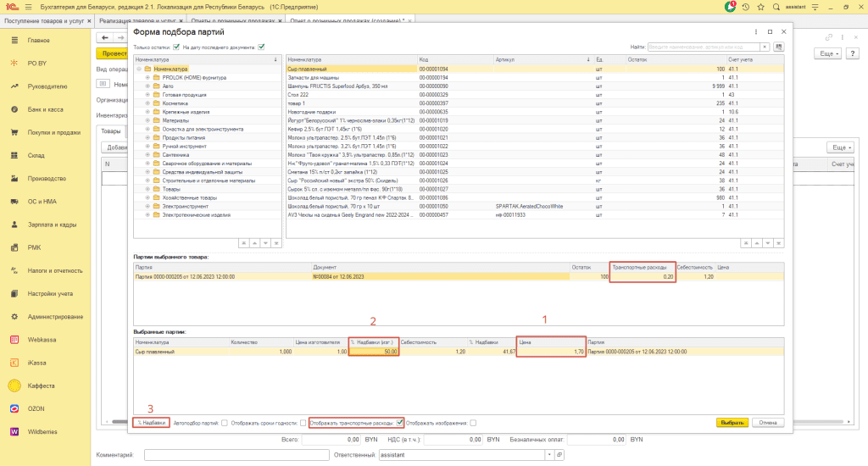The image size is (868, 466).
Task: Expand the Материалы folder
Action: [147, 120]
